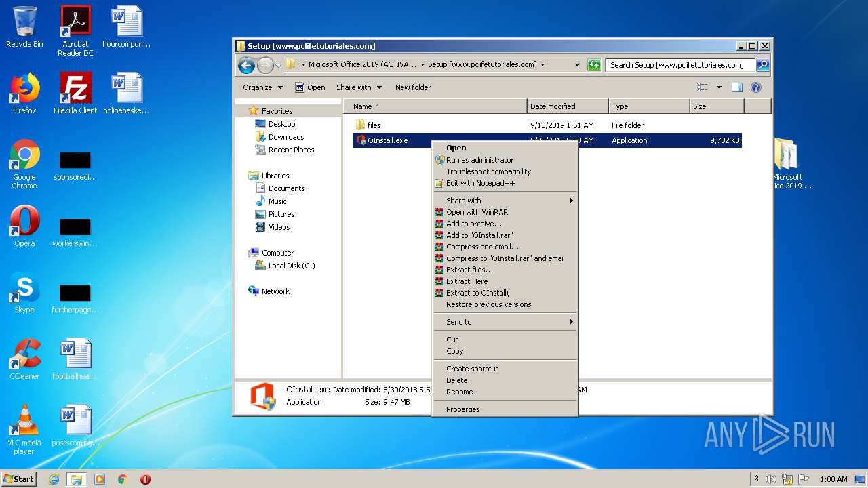Image resolution: width=868 pixels, height=488 pixels.
Task: Open Internet Explorer from taskbar
Action: 54,479
